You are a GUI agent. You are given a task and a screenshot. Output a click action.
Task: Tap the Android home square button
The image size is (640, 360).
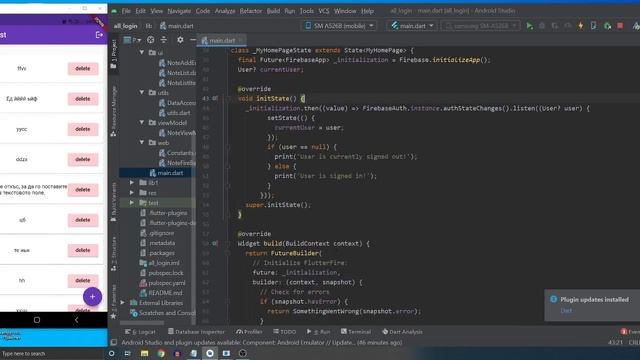[37, 320]
